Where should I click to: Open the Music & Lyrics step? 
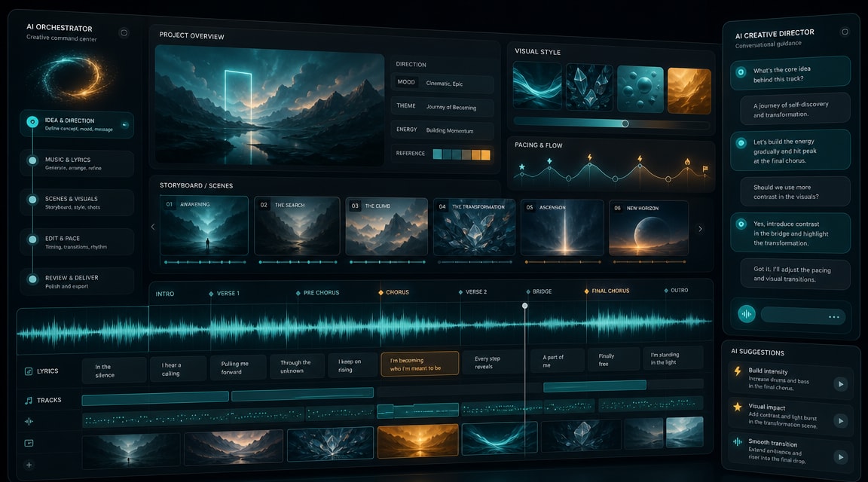tap(77, 163)
